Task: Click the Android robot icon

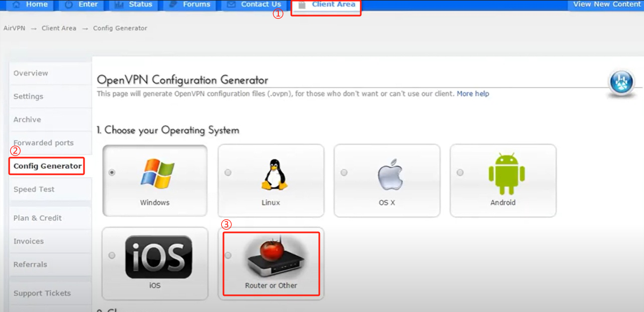Action: pyautogui.click(x=506, y=174)
